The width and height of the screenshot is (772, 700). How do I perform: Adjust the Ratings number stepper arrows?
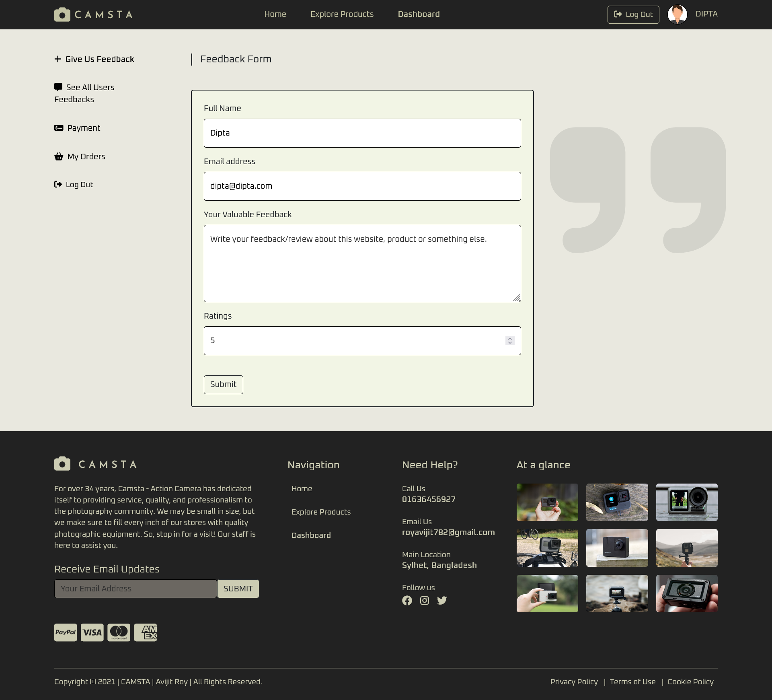click(510, 341)
